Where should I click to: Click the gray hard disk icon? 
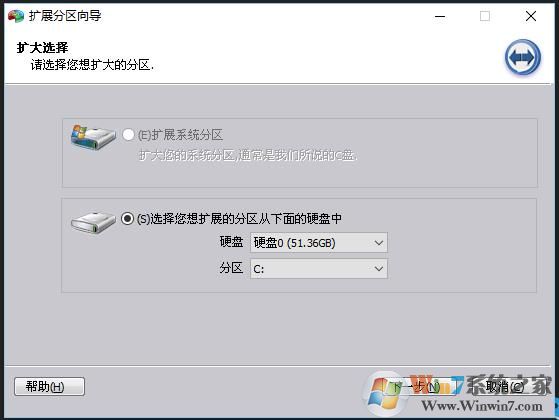[x=93, y=222]
